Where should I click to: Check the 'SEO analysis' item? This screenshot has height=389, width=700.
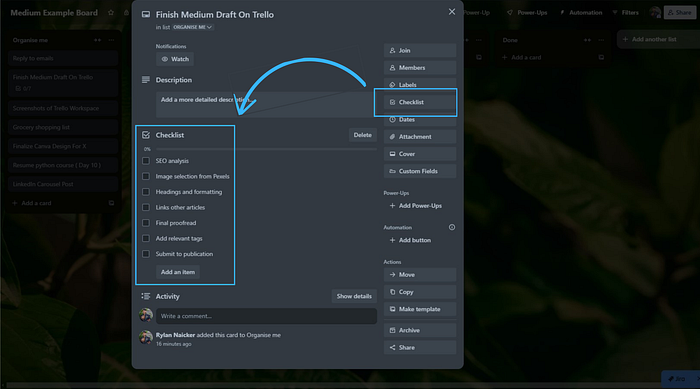pyautogui.click(x=146, y=161)
